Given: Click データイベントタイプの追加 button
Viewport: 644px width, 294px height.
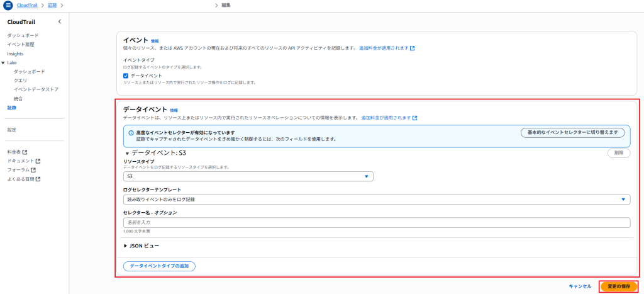Looking at the screenshot, I should coord(159,266).
